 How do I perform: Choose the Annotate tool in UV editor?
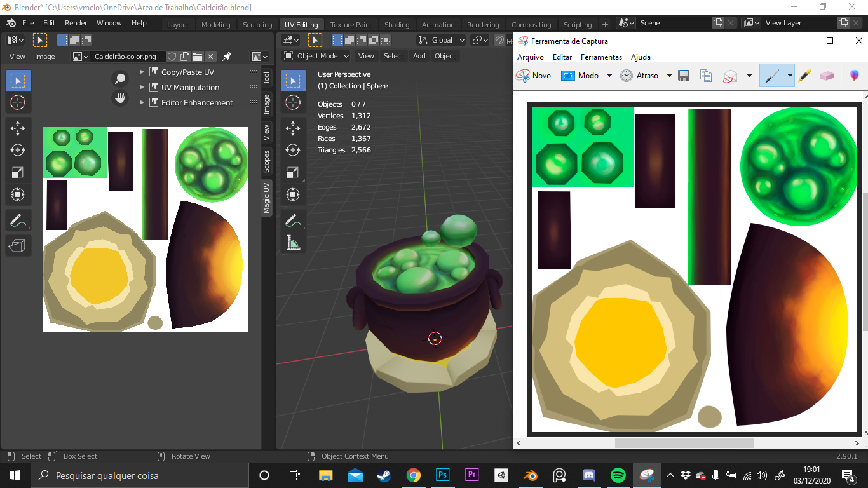pos(18,221)
